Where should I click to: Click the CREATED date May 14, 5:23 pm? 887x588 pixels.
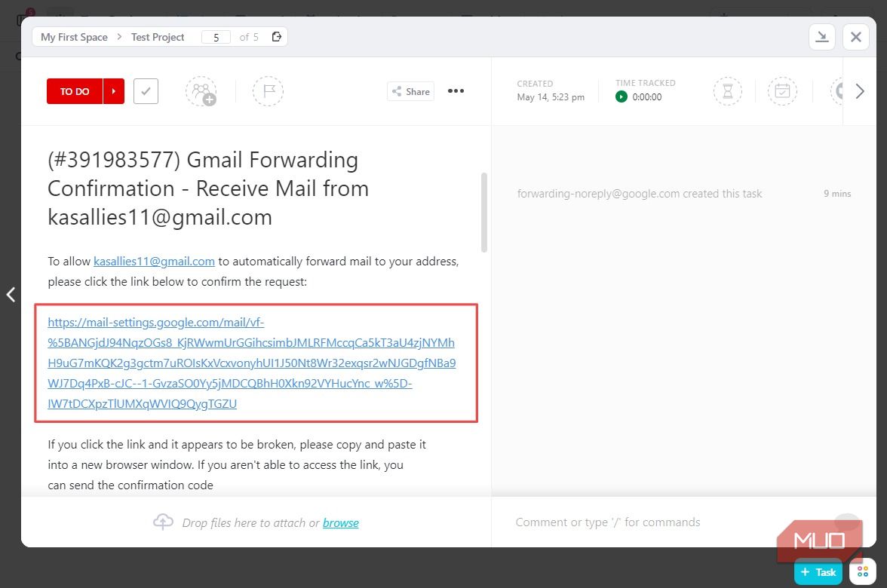(x=551, y=96)
